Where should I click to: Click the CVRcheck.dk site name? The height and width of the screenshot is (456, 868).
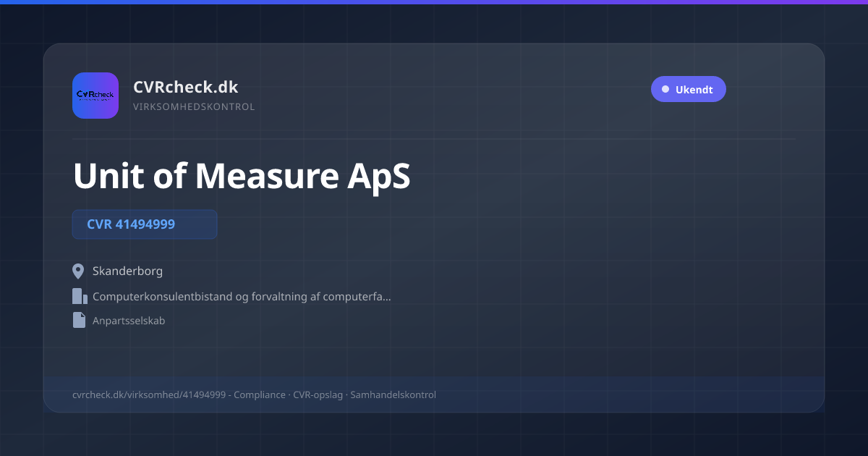click(x=185, y=87)
